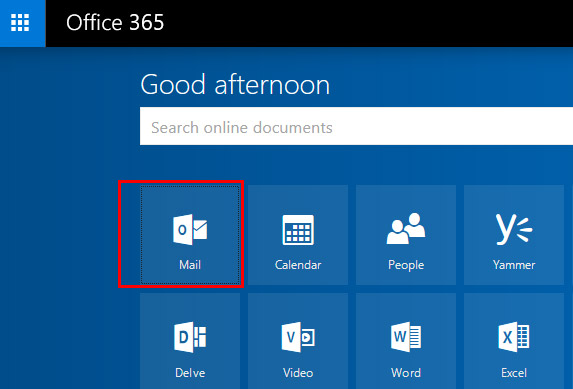
Task: Focus the Search online documents field
Action: pyautogui.click(x=356, y=126)
